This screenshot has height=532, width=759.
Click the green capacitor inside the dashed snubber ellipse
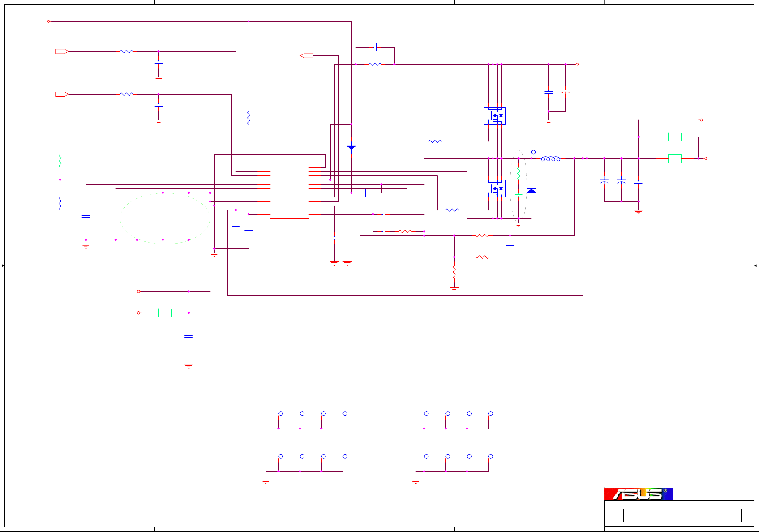coord(519,195)
